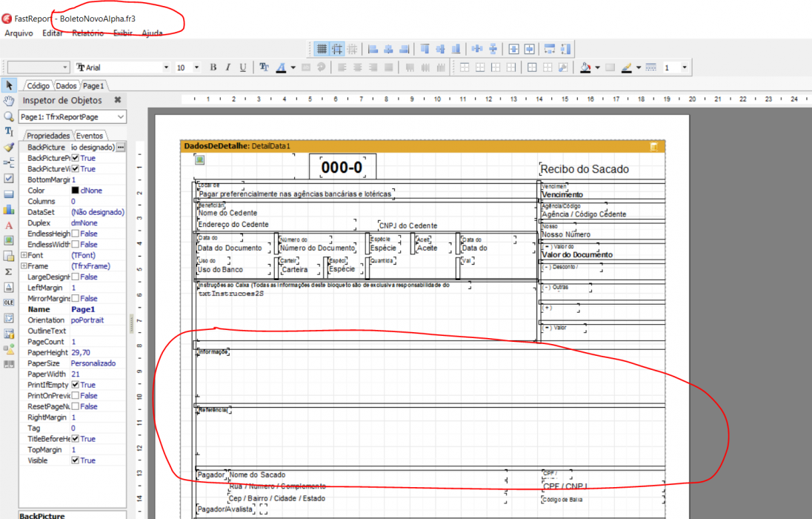812x519 pixels.
Task: Click the Bold formatting button
Action: pos(213,67)
